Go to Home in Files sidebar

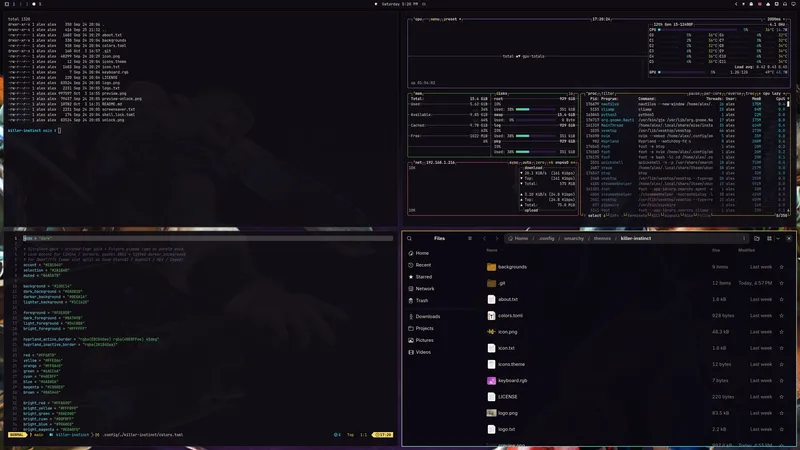click(x=419, y=253)
